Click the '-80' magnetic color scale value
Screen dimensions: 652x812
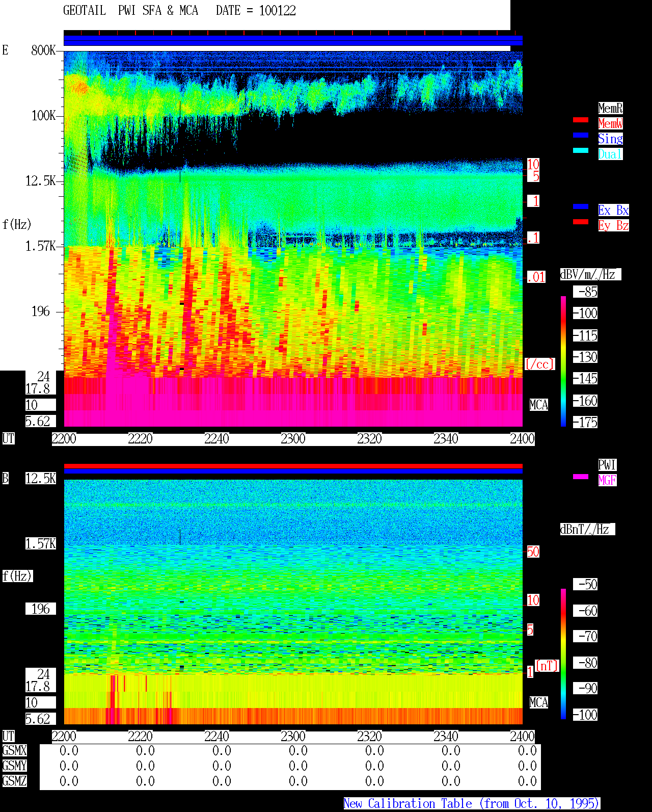tap(585, 663)
